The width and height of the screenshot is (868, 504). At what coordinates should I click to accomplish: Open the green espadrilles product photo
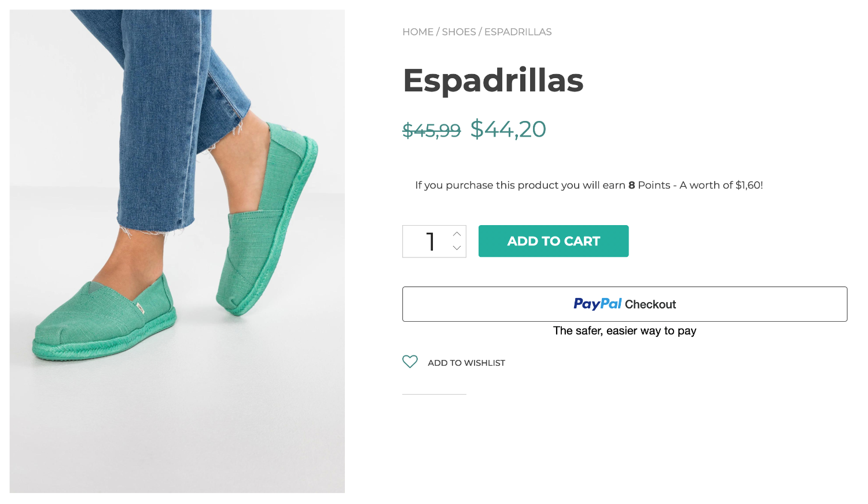tap(177, 251)
